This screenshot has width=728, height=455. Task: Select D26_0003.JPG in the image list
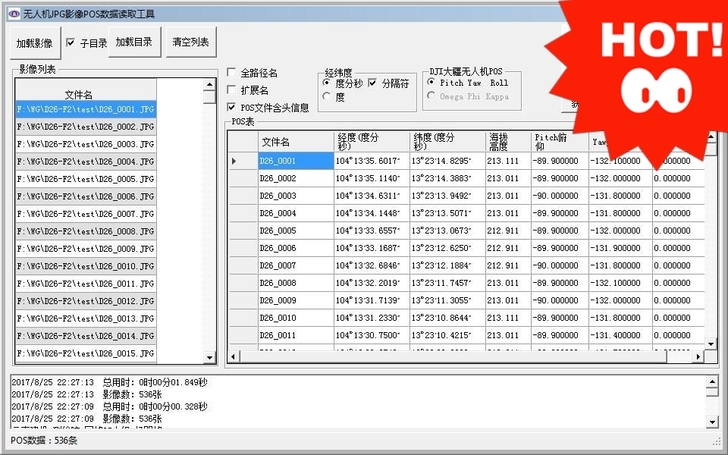coord(86,144)
